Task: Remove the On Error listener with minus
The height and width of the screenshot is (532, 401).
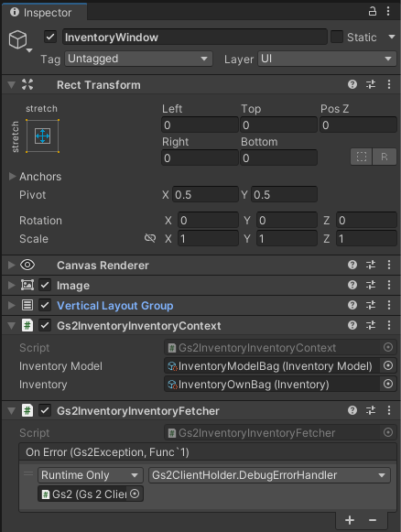Action: 373,520
